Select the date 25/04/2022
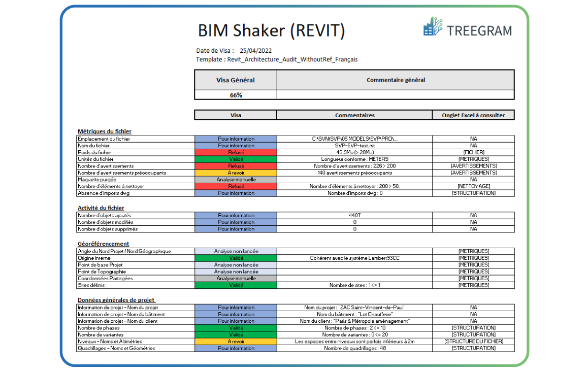Image resolution: width=588 pixels, height=371 pixels. click(x=256, y=51)
